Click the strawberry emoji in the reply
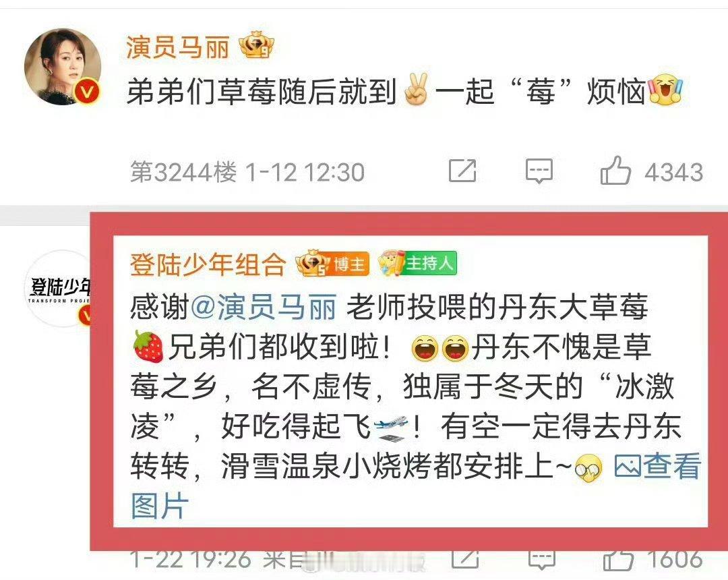The height and width of the screenshot is (580, 728). coord(148,346)
